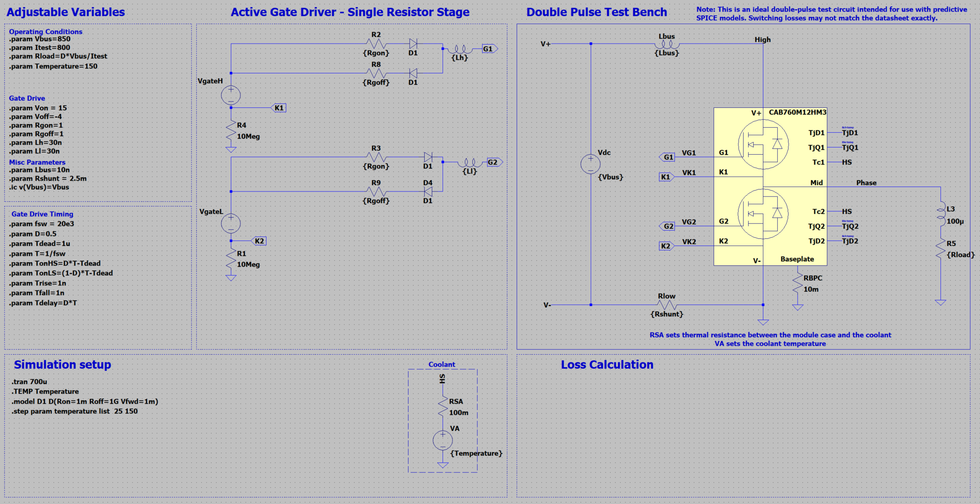
Task: Select the .param Vbus=850 directive
Action: click(x=40, y=39)
